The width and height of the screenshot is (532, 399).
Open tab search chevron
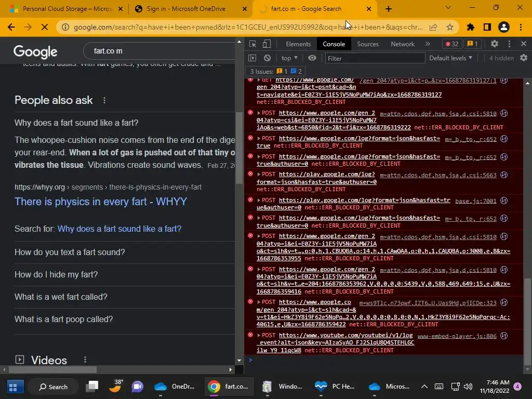pos(448,7)
